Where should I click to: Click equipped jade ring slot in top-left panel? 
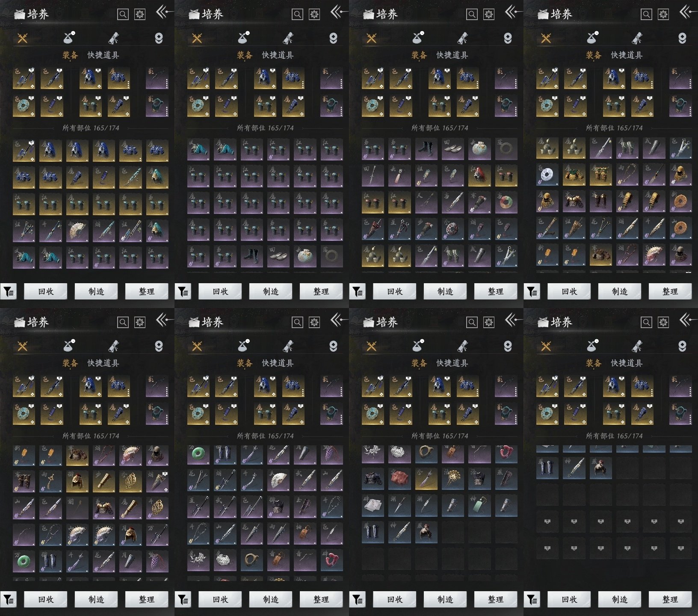(x=24, y=106)
